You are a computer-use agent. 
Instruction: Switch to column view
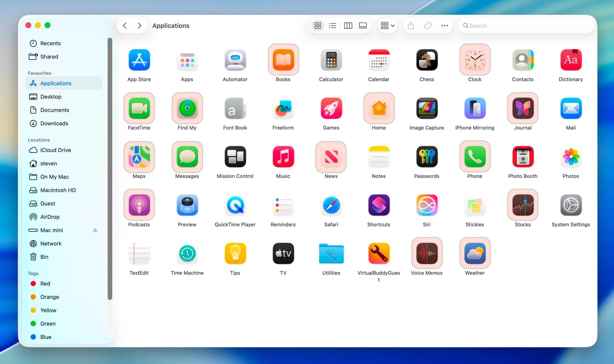coord(348,26)
